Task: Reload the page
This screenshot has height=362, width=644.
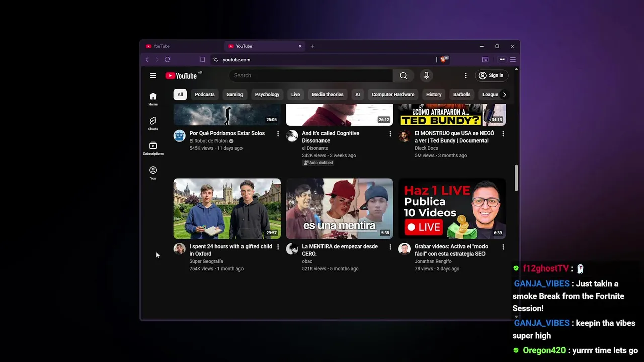Action: (x=168, y=60)
